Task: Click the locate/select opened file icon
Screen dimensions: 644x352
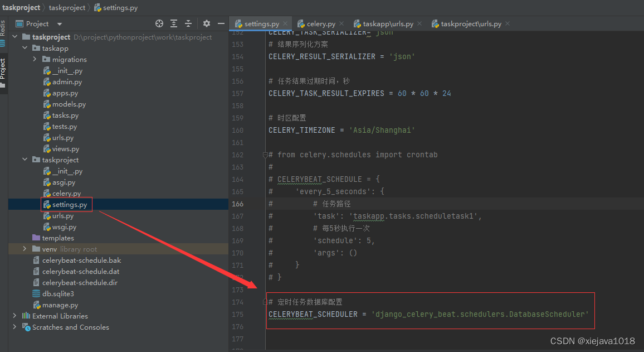Action: pos(159,23)
